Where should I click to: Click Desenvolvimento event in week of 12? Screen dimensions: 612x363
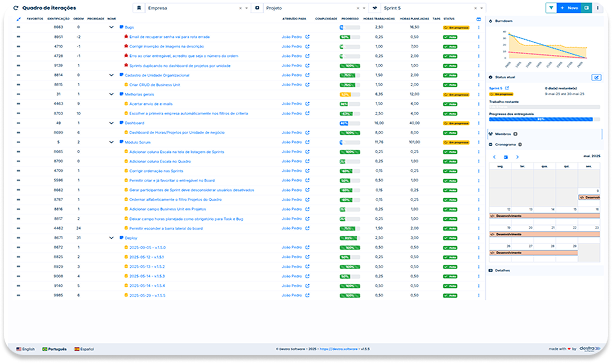point(544,216)
